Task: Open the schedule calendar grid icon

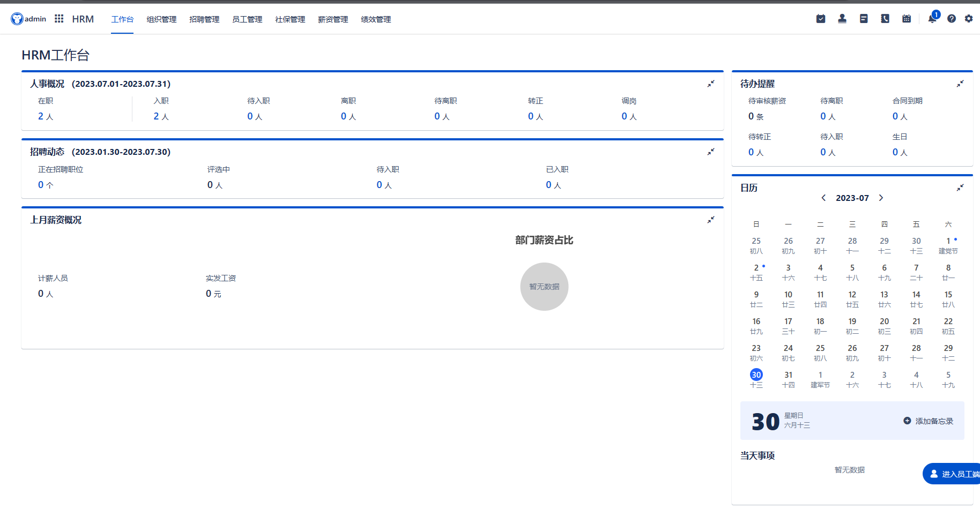Action: click(x=907, y=19)
